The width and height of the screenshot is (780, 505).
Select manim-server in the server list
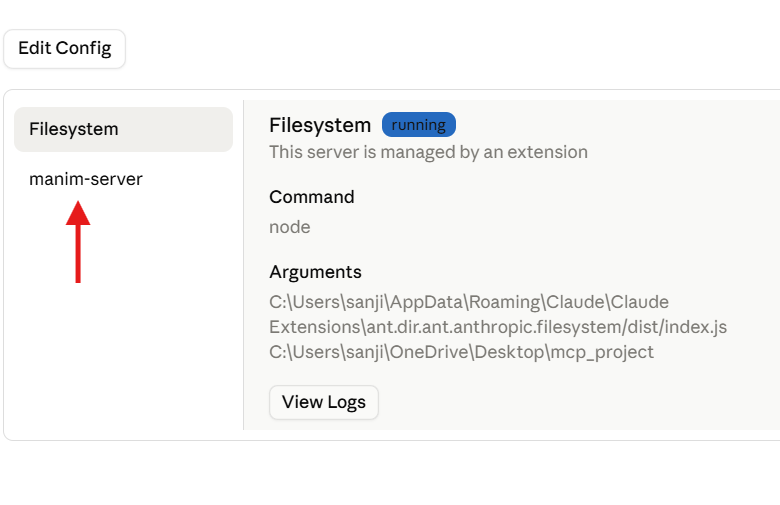[86, 179]
